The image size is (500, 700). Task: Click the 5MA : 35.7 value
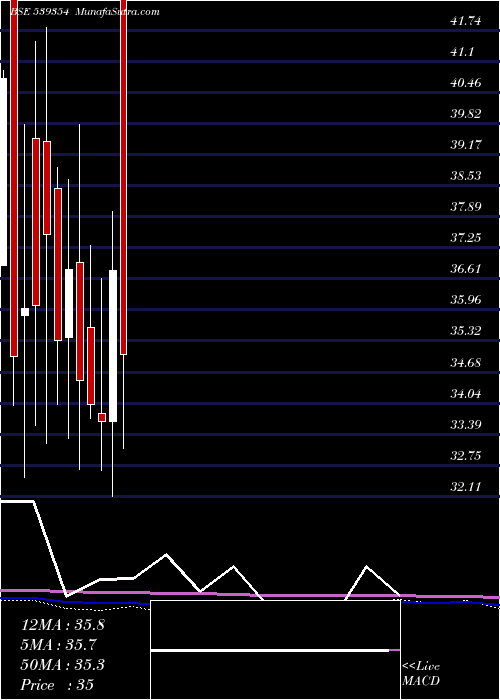[58, 645]
